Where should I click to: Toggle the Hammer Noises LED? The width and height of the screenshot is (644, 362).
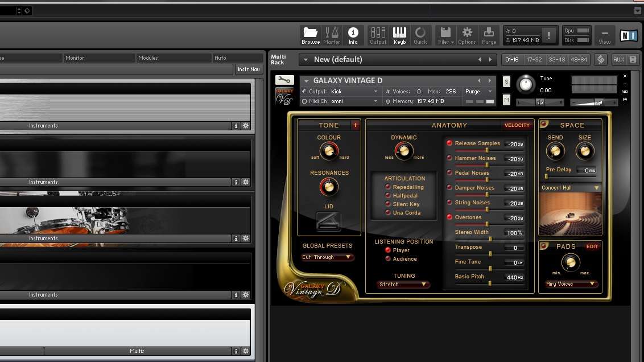pyautogui.click(x=449, y=158)
